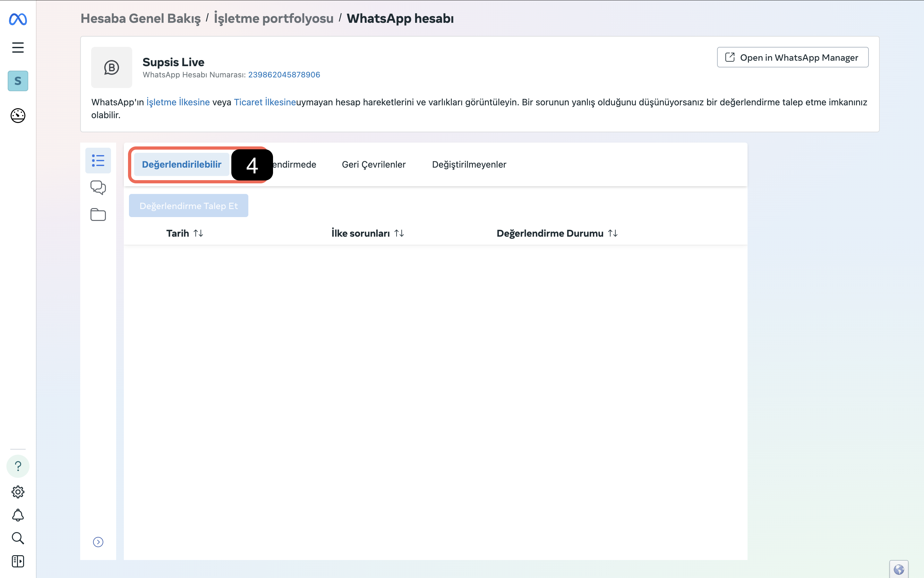Select the list view icon

point(98,161)
